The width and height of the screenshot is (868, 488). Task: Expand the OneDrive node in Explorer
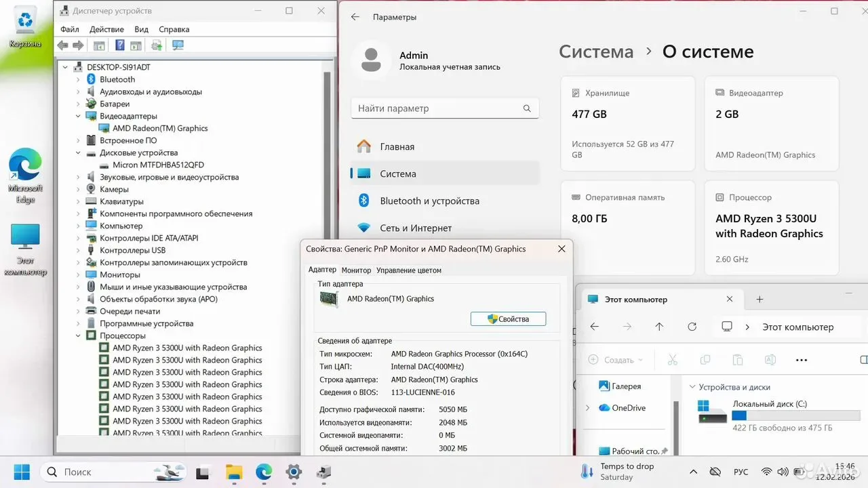[x=587, y=408]
